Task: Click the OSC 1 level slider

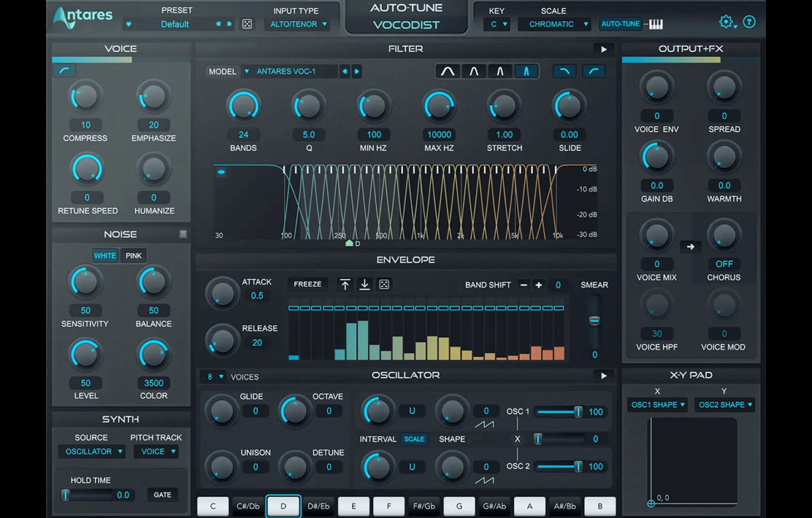Action: (559, 412)
